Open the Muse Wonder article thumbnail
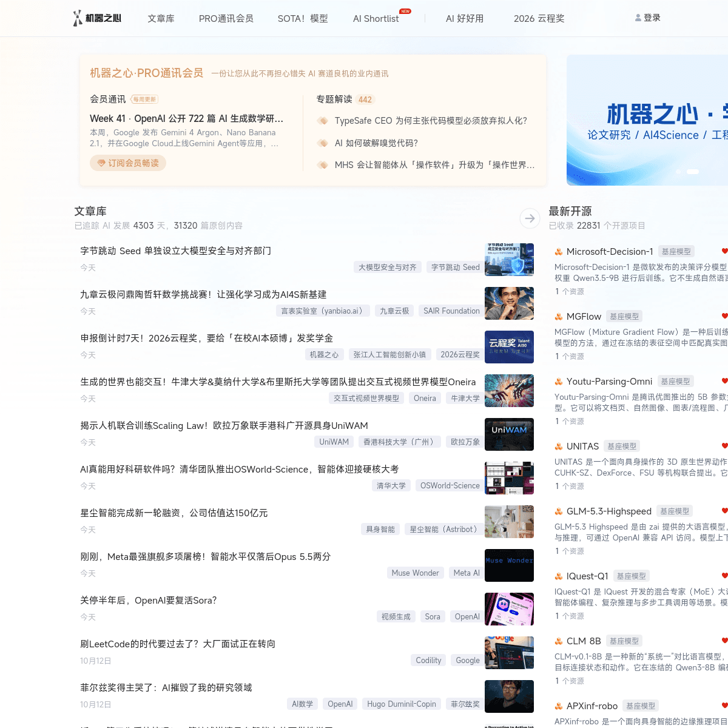 click(509, 565)
